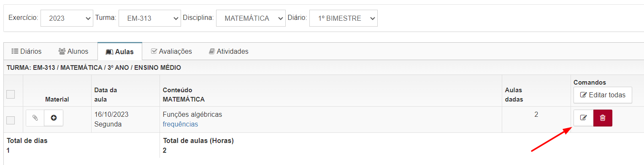The height and width of the screenshot is (165, 644).
Task: Open the Diários tab
Action: (26, 51)
